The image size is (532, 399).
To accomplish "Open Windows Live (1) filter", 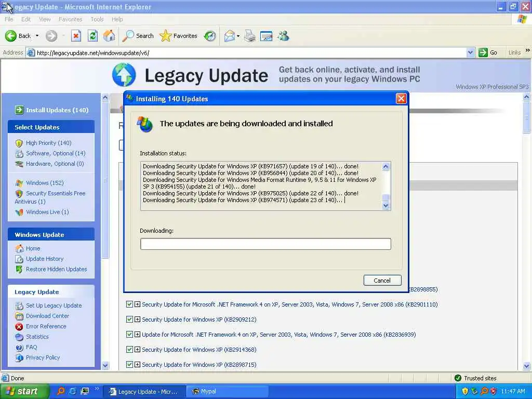I will 47,212.
